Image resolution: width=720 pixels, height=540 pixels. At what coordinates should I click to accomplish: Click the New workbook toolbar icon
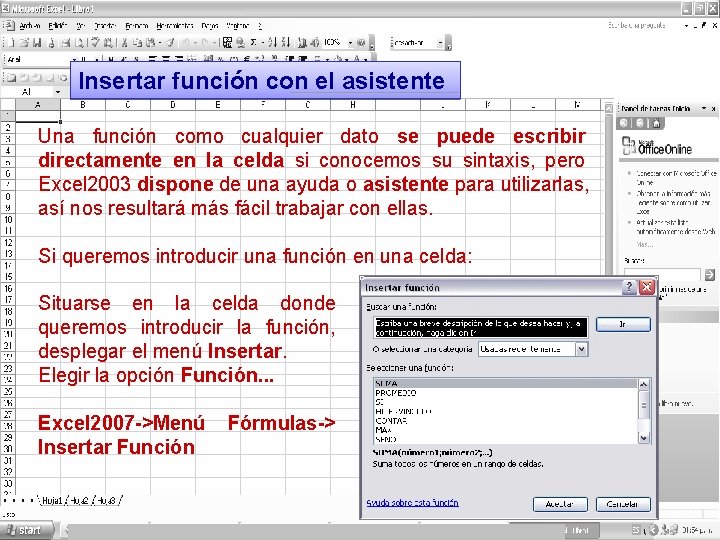pyautogui.click(x=11, y=43)
